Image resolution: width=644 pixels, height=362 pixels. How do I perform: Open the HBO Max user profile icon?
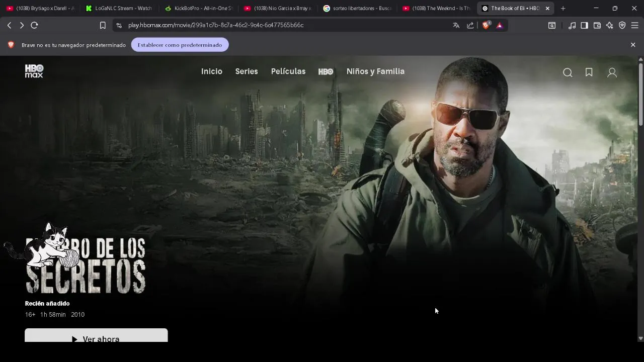[612, 72]
